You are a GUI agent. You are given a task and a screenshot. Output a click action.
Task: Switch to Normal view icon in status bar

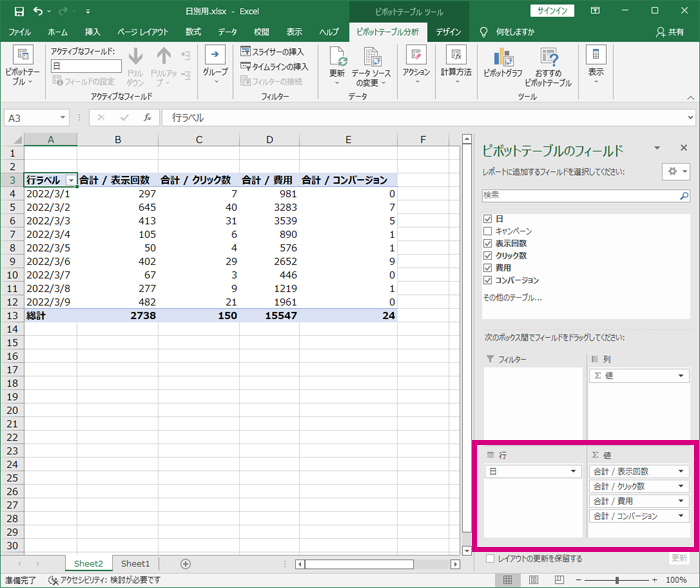click(508, 580)
